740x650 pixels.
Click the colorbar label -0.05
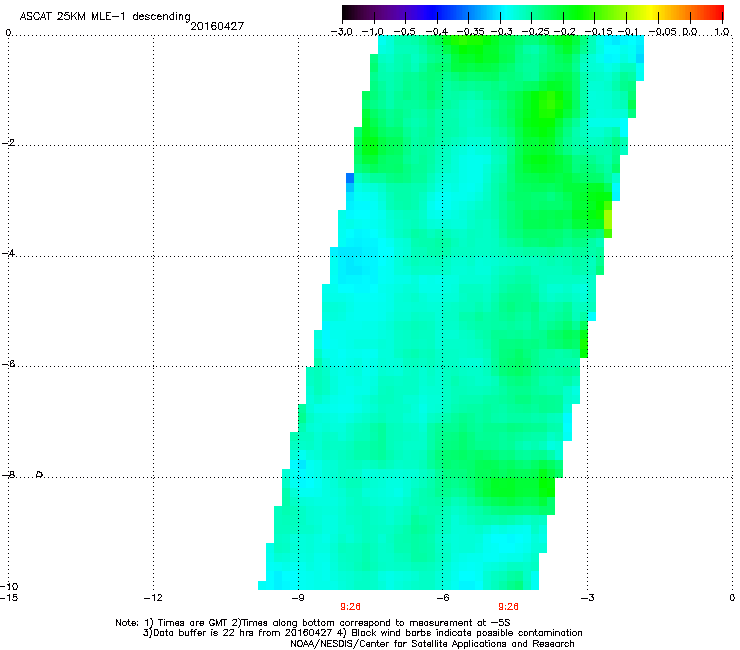click(x=662, y=32)
